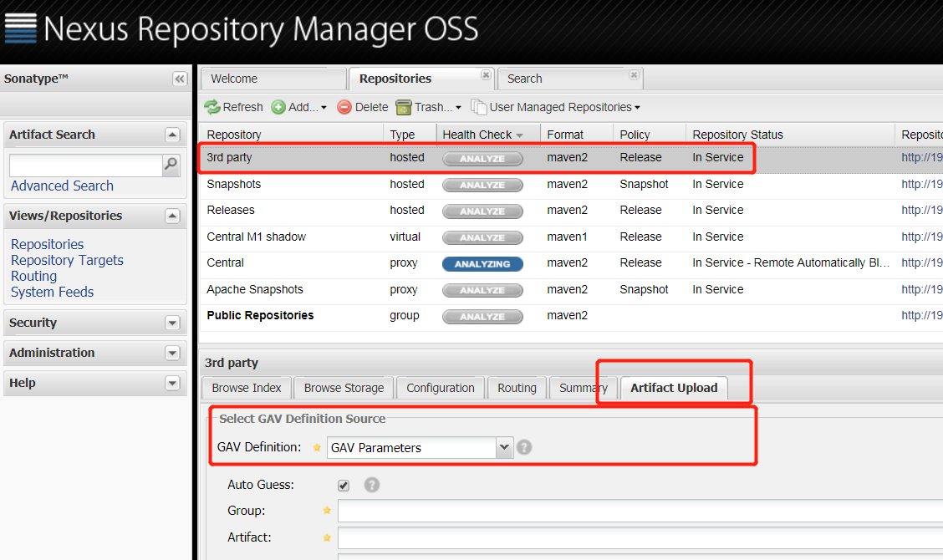
Task: Click the Repository column header
Action: [x=291, y=135]
